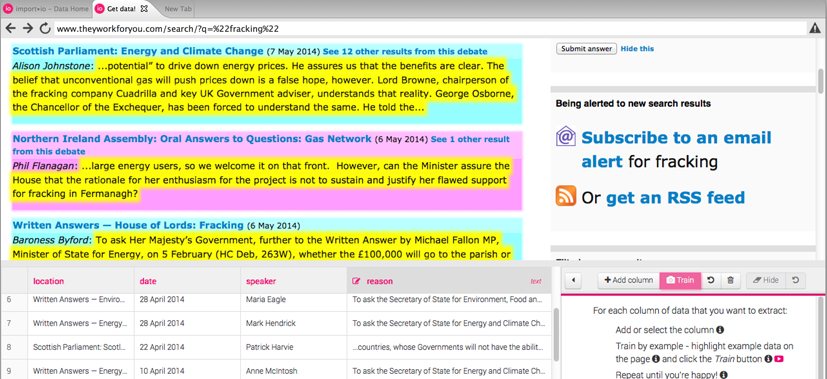Click speaker name 'Alison Johnstone'
This screenshot has height=379, width=827.
tap(53, 66)
